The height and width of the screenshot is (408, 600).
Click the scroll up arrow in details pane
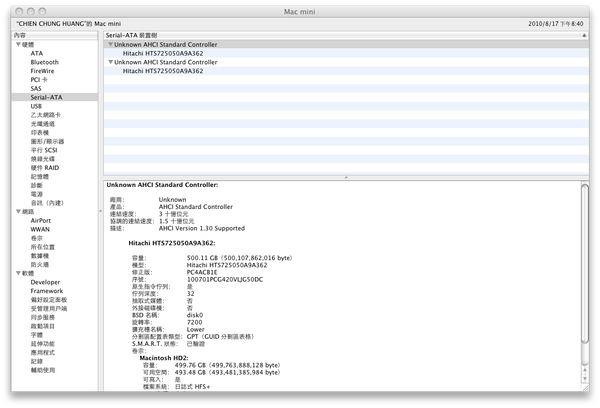[585, 370]
